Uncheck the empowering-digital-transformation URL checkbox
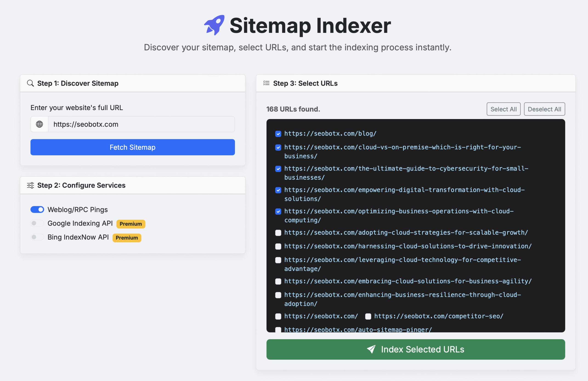The width and height of the screenshot is (588, 381). click(278, 190)
